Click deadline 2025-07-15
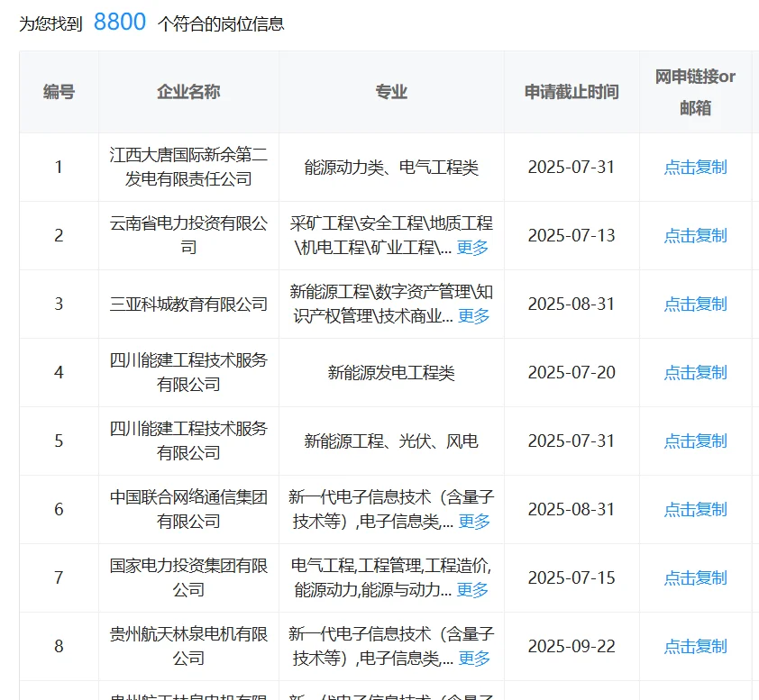 tap(572, 578)
